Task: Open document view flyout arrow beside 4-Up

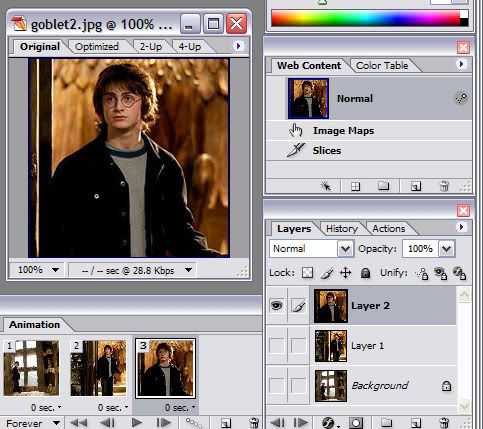Action: [x=238, y=46]
